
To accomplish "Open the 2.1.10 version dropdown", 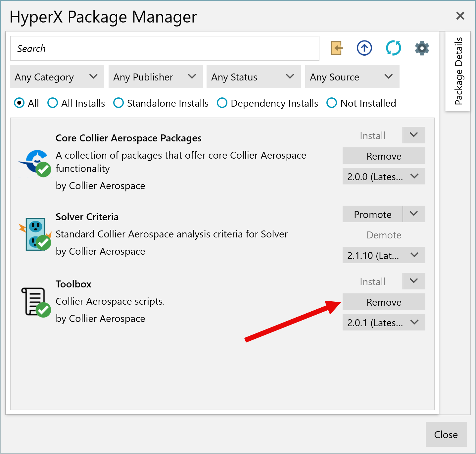I will [384, 255].
